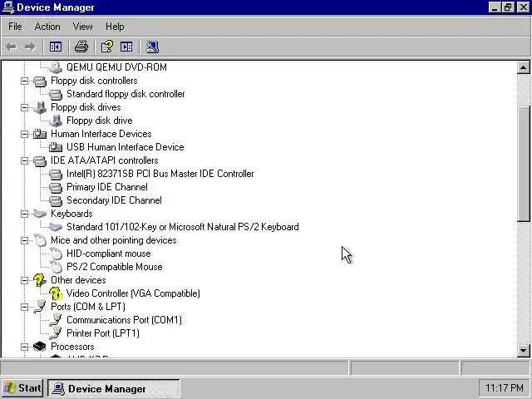This screenshot has height=399, width=532.
Task: Toggle the show/hide console tree button
Action: (56, 47)
